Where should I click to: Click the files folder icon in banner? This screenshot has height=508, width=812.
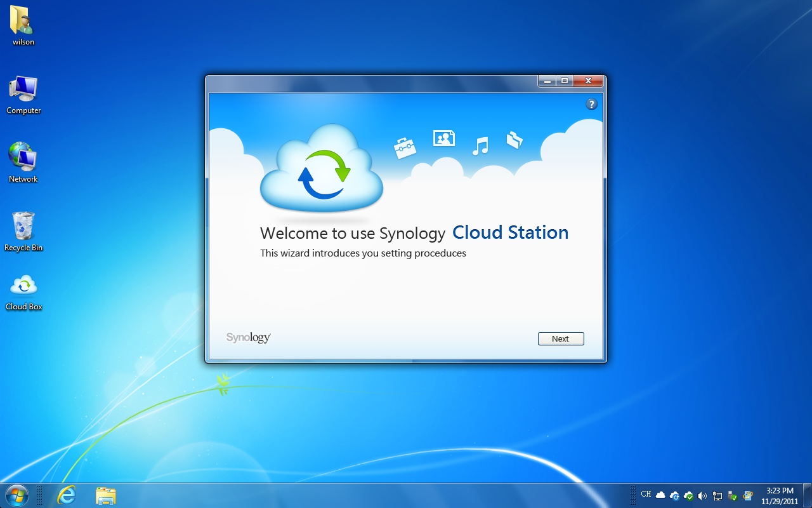coord(514,140)
